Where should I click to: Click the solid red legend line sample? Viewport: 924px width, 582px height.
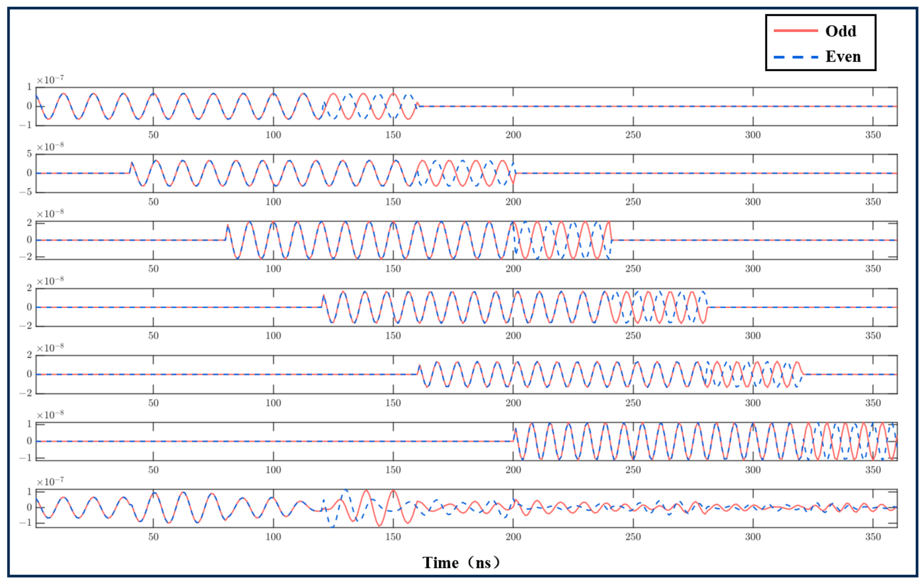pos(796,31)
